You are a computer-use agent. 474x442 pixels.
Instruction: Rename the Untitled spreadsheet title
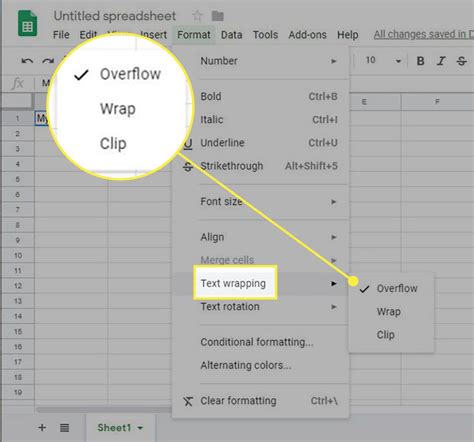(x=115, y=16)
